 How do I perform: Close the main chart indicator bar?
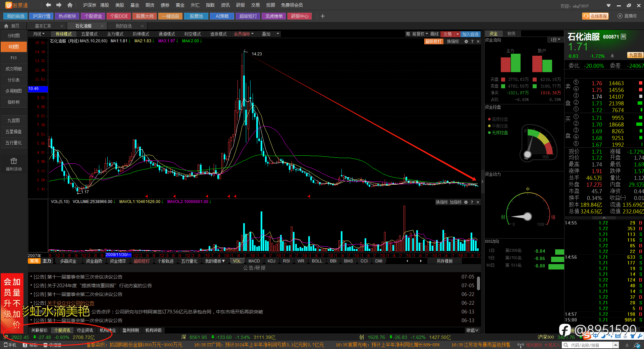[478, 41]
